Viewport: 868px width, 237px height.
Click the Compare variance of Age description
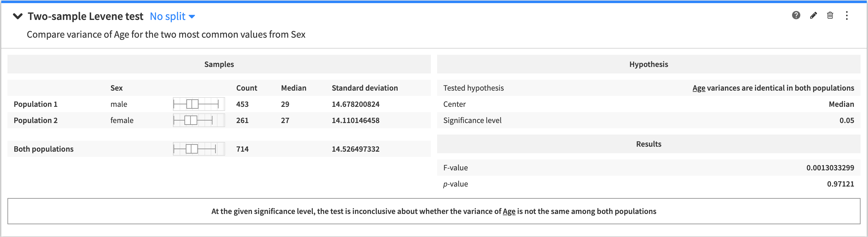point(166,35)
